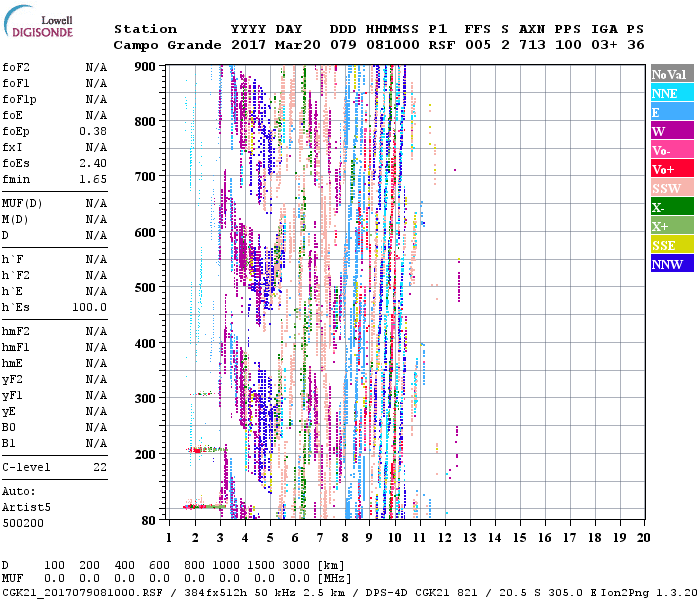This screenshot has height=600, width=700.
Task: Click the MUF row label at bottom
Action: (x=12, y=578)
